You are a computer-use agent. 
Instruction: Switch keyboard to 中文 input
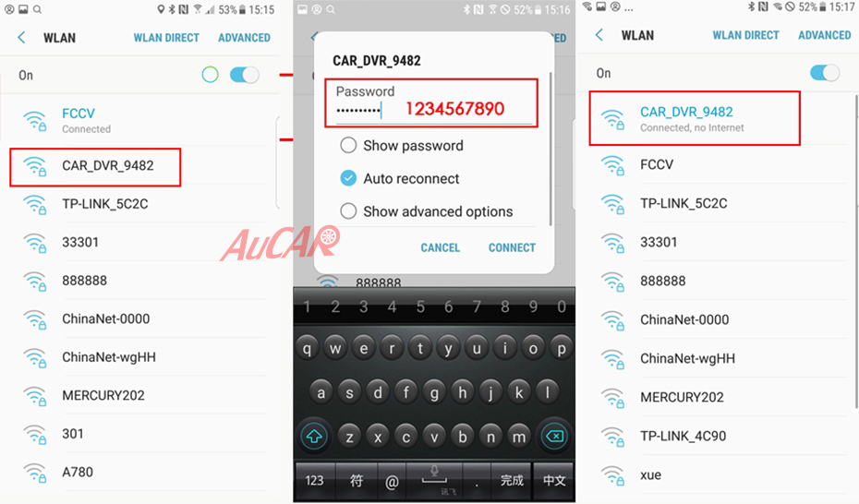[x=554, y=481]
